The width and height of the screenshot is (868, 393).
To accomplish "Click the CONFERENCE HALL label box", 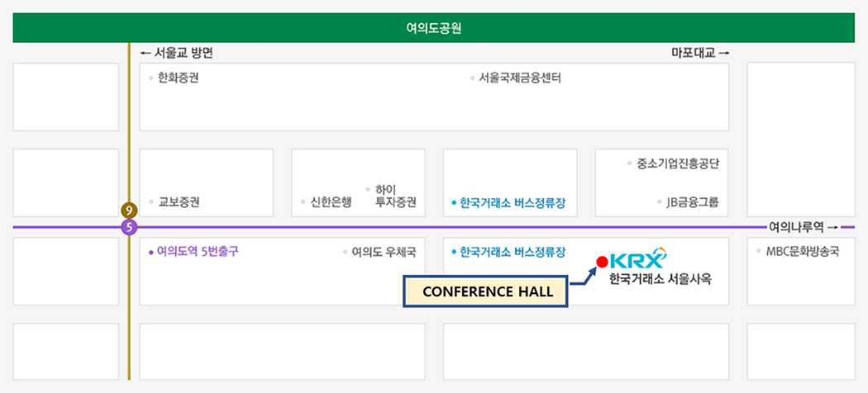I will click(x=485, y=291).
